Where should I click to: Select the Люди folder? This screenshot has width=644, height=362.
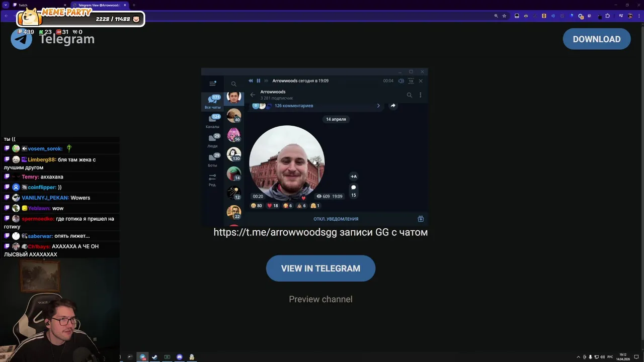point(212,141)
